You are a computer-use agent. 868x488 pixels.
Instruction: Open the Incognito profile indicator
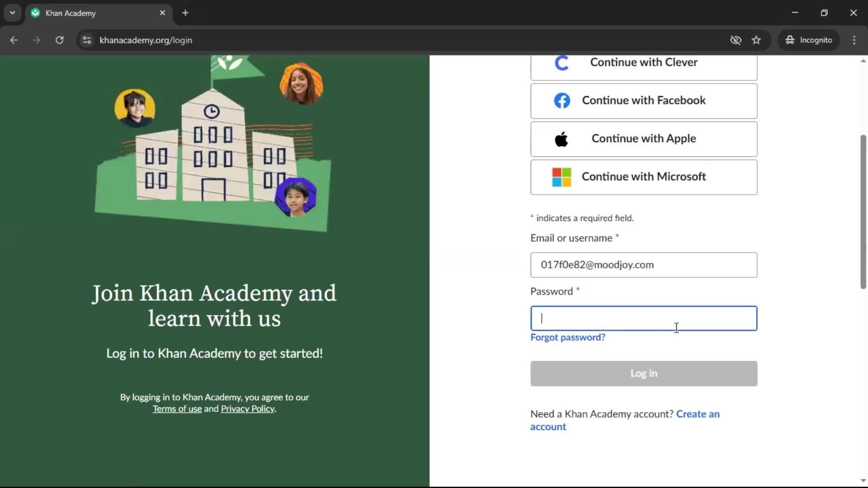tap(809, 40)
